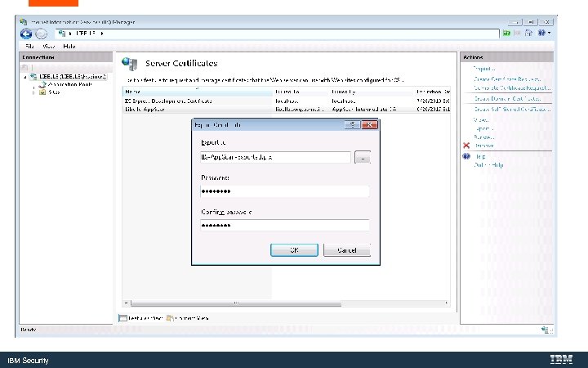This screenshot has width=588, height=368.
Task: Click Create Self-Signed Certificate... action
Action: [x=511, y=110]
